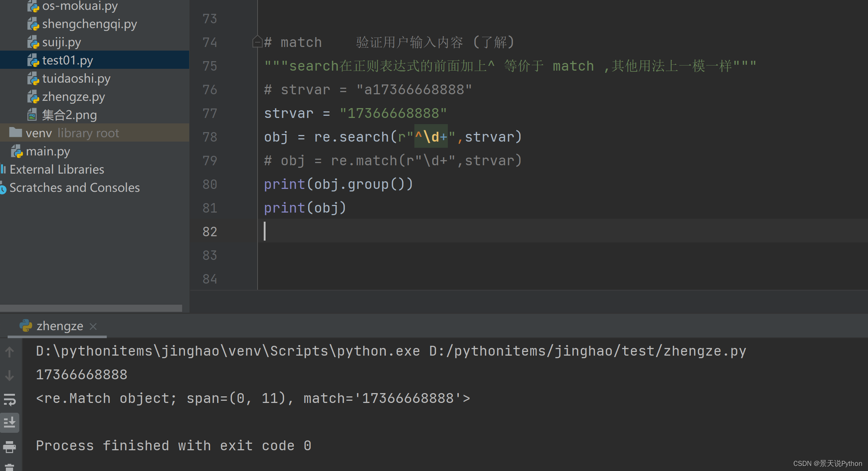Click Down the stack trace arrow
868x471 pixels.
9,375
